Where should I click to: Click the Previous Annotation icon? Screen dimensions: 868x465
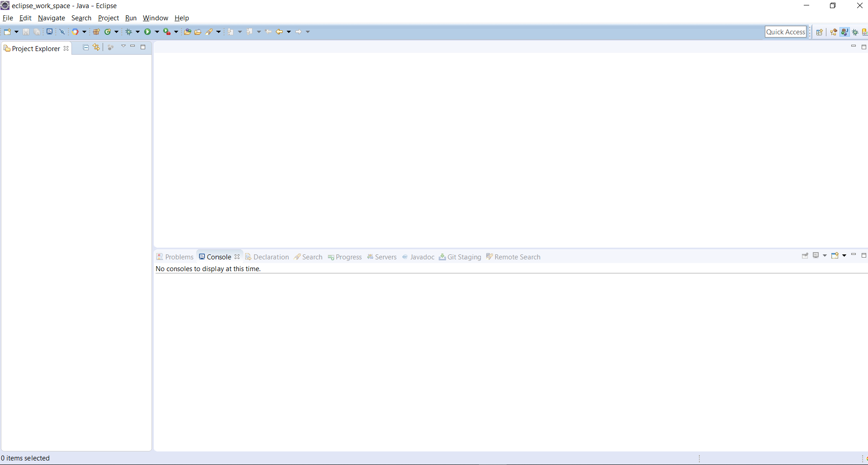tap(250, 32)
